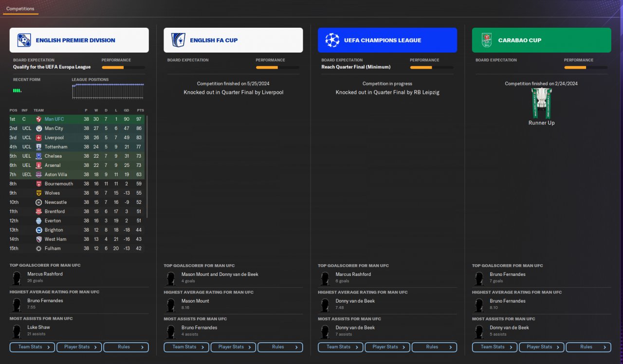Click the Wolves club badge
The height and width of the screenshot is (364, 623).
(39, 193)
